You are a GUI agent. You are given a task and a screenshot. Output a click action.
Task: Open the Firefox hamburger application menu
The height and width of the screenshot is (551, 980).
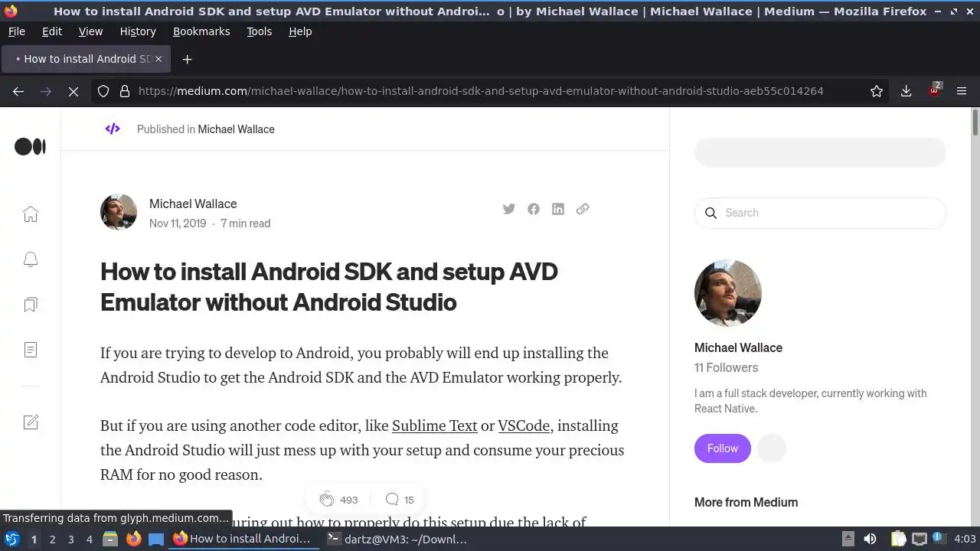pyautogui.click(x=962, y=91)
